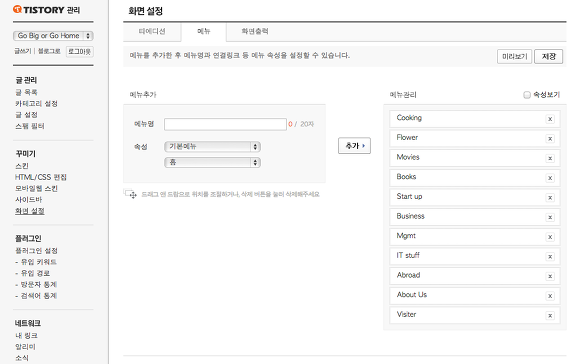Open 내 링크 under 네트워크
580x364 pixels.
pos(26,336)
